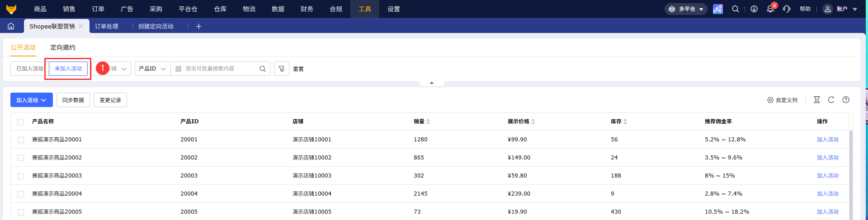Expand the 账户 dropdown arrow

[855, 9]
